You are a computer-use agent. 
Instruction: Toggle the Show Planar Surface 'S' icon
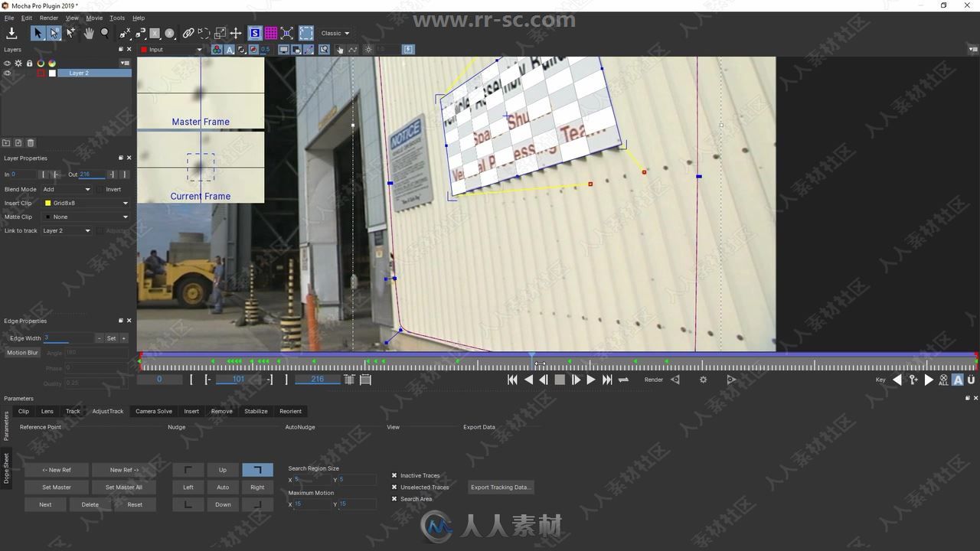(255, 33)
